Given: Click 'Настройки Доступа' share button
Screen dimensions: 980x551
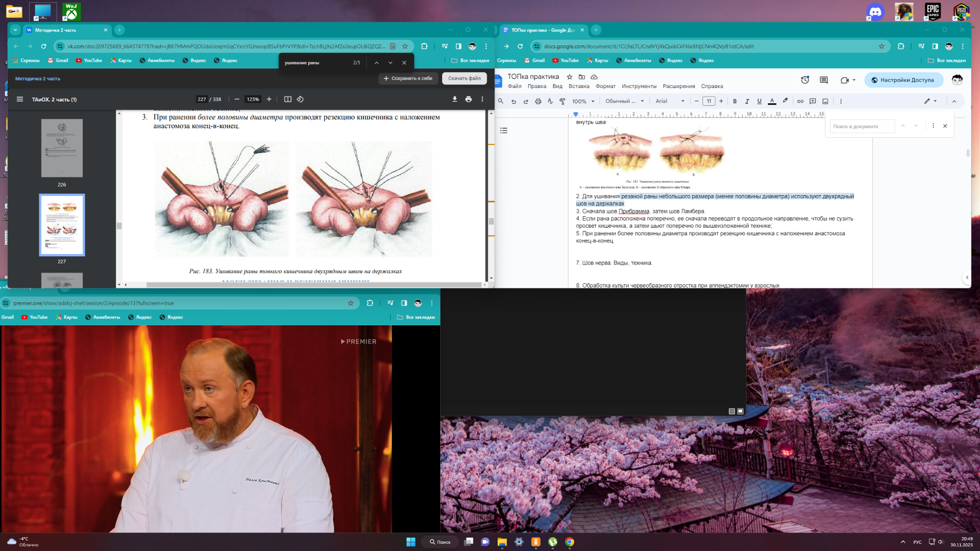Looking at the screenshot, I should [x=903, y=80].
